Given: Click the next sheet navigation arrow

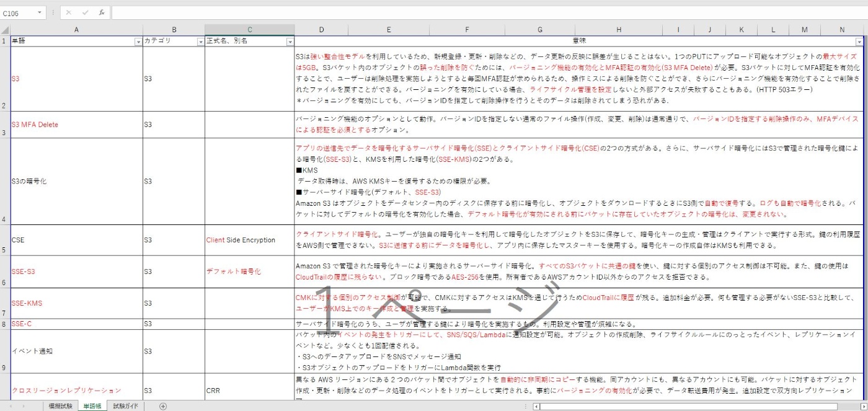Looking at the screenshot, I should [25, 407].
